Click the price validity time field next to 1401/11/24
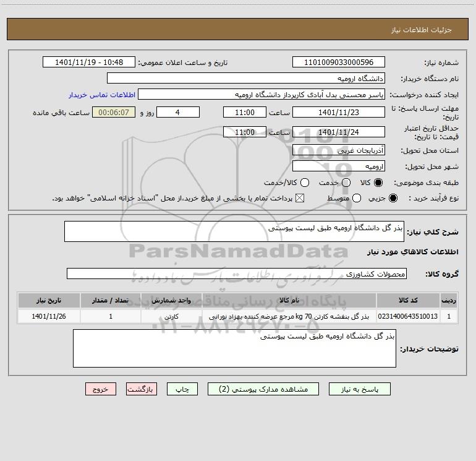This screenshot has height=461, width=476. pyautogui.click(x=245, y=132)
